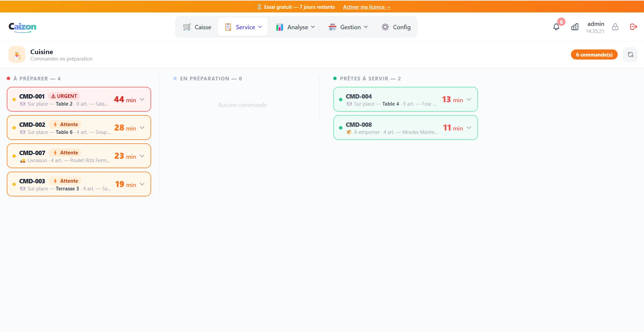Expand order CMD-002 details
This screenshot has height=332, width=644.
(142, 127)
